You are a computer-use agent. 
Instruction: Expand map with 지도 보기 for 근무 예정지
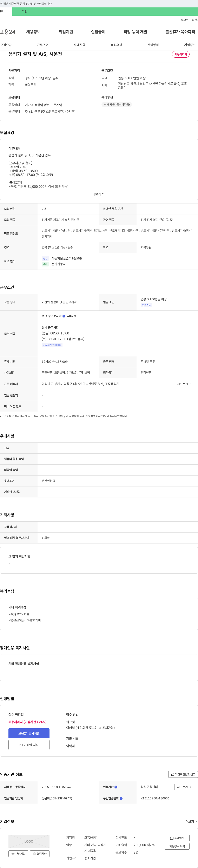[184, 384]
